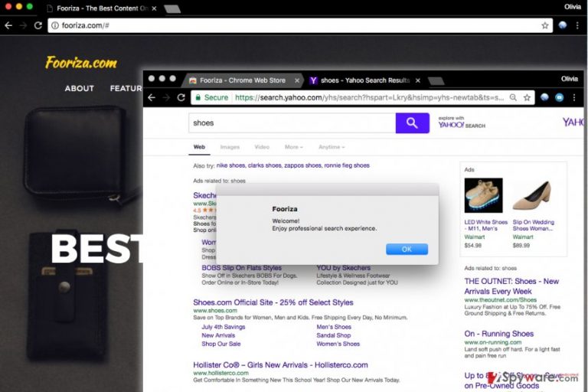Click Yahoo Search logo next to search button

(462, 122)
